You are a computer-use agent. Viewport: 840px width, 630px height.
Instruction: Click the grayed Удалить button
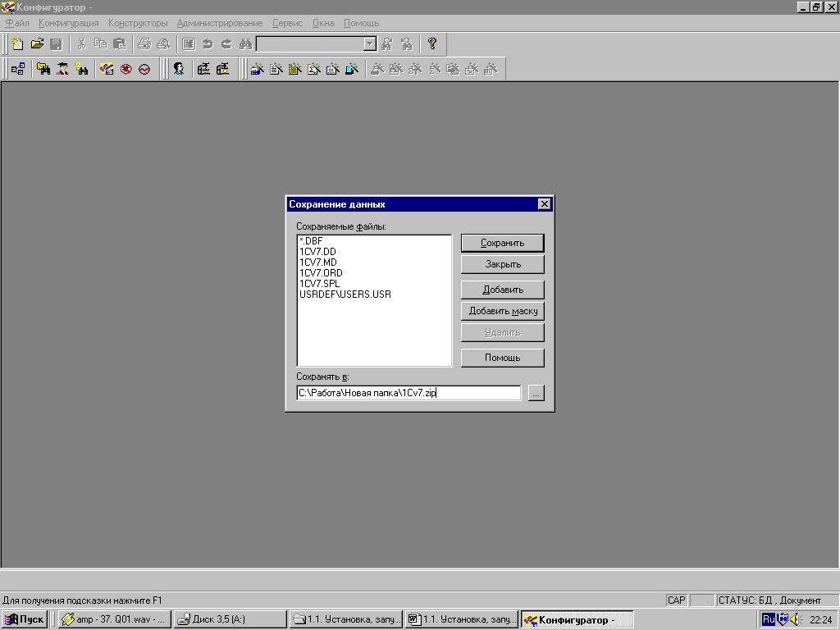[x=503, y=333]
